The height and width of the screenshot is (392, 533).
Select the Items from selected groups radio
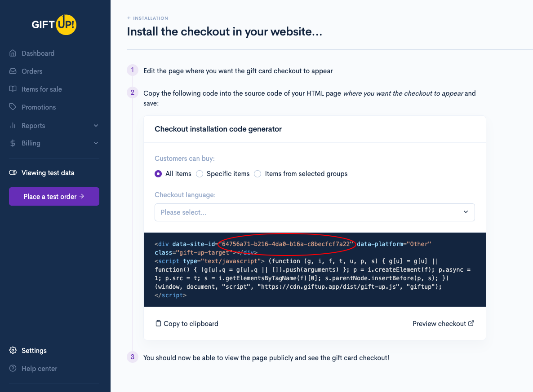coord(258,174)
